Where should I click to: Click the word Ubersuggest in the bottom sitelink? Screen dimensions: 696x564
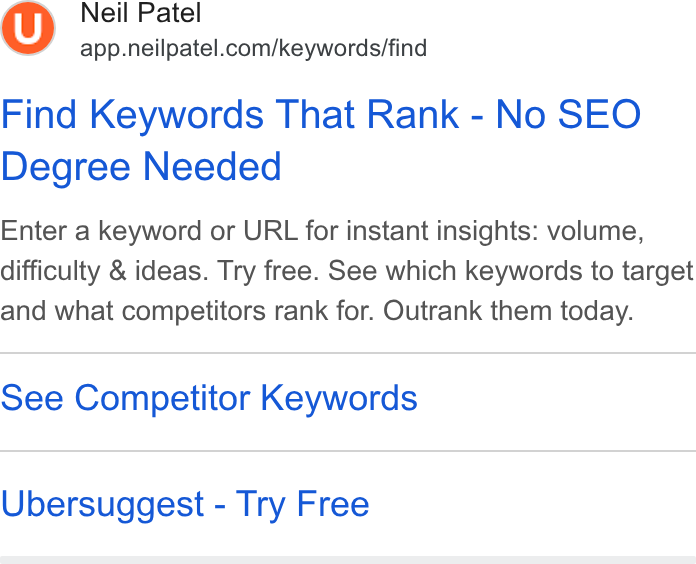[103, 504]
